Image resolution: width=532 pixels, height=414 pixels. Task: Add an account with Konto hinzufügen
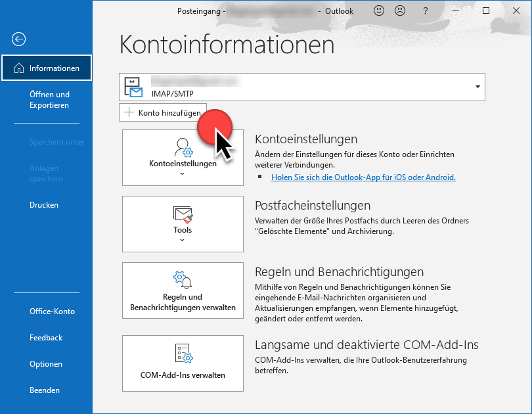point(162,112)
